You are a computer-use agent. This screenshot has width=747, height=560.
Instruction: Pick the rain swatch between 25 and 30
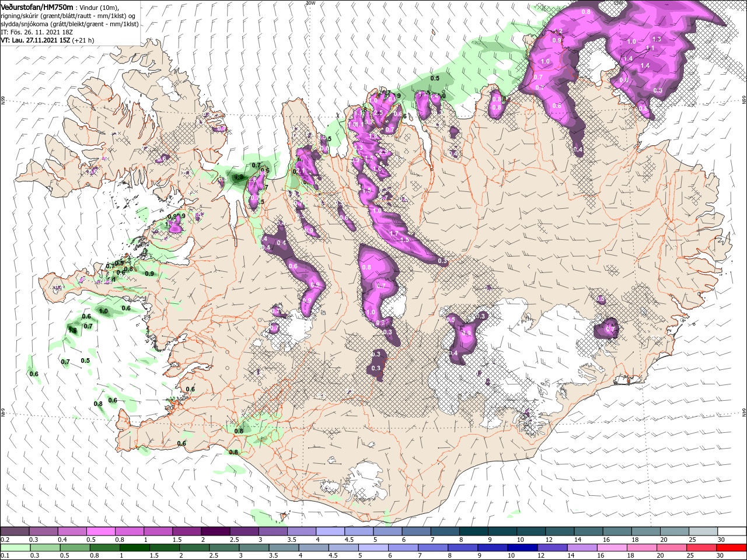701,547
